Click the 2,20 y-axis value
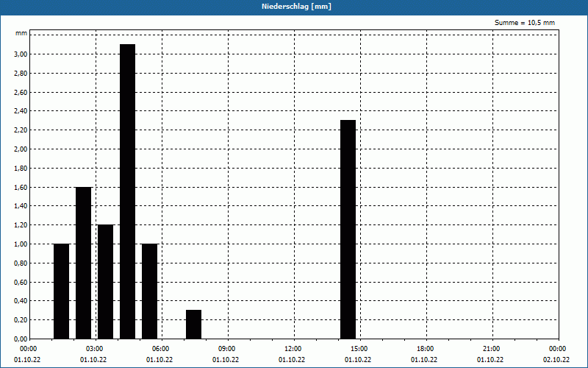Screen dimensions: 588x368 pos(21,130)
